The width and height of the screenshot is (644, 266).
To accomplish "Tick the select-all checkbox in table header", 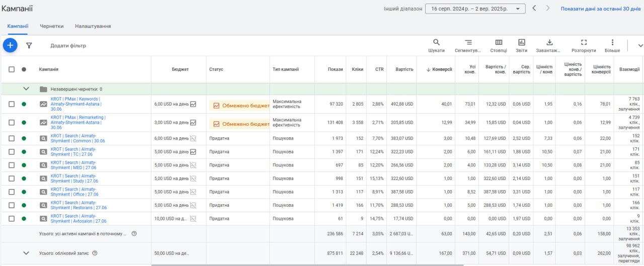I will click(12, 69).
